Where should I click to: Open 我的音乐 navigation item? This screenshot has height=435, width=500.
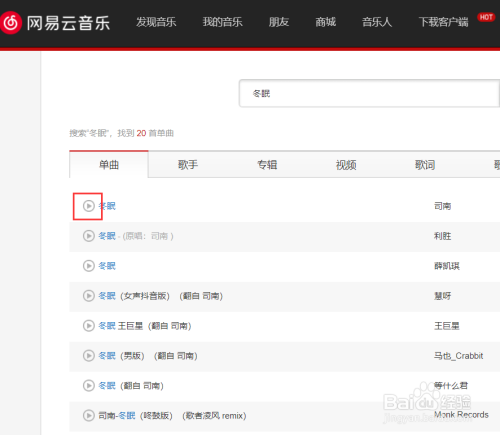click(222, 22)
